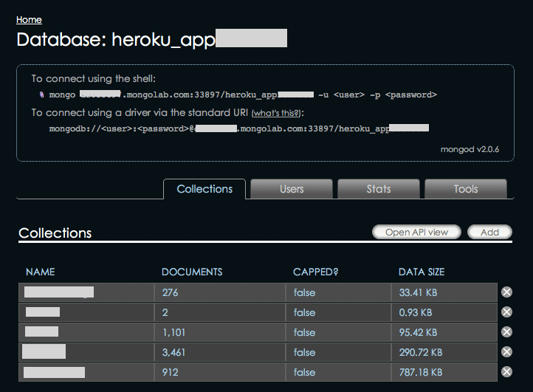Sort by the DOCUMENTS column header
Image resolution: width=533 pixels, height=392 pixels.
coord(192,272)
